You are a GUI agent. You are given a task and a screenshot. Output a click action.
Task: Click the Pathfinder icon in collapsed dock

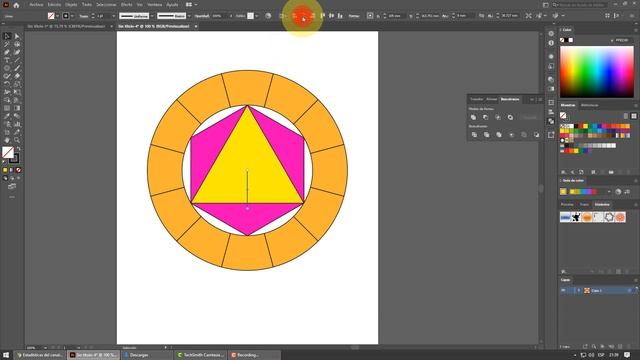pyautogui.click(x=551, y=121)
